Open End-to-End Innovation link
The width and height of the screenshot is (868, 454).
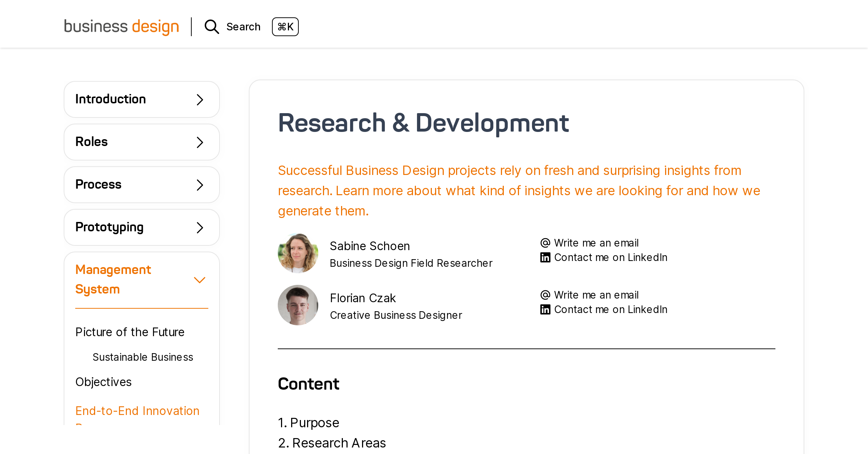(137, 411)
